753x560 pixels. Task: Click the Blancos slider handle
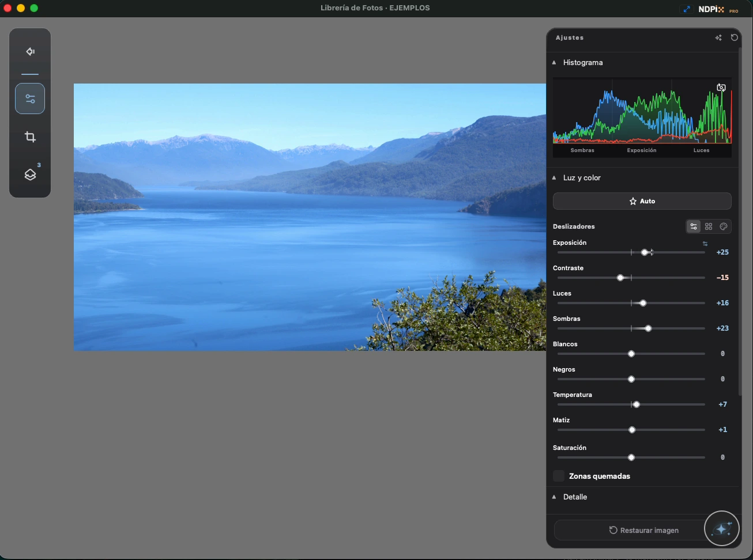tap(631, 354)
